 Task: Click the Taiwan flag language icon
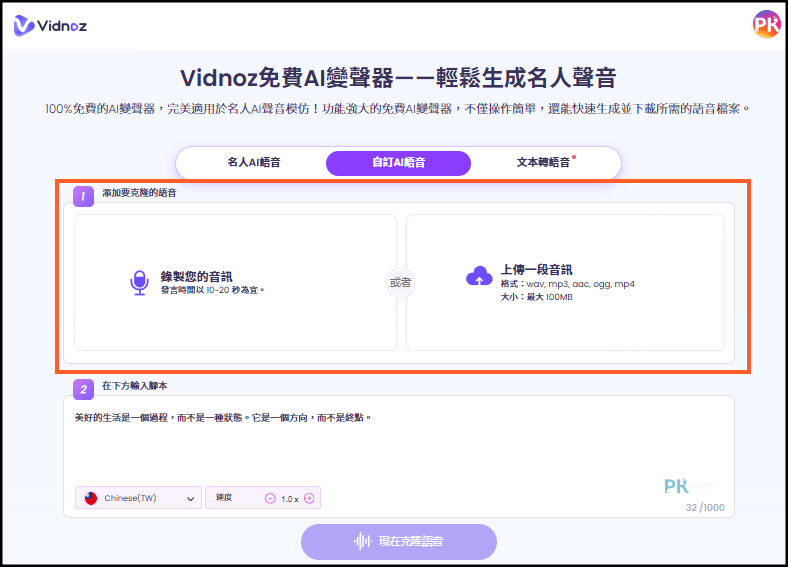coord(91,498)
